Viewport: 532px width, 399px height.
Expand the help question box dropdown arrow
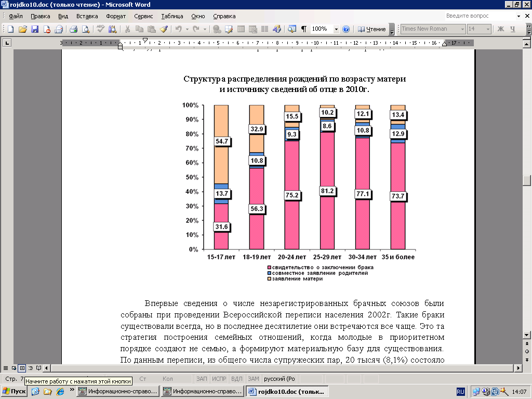518,16
